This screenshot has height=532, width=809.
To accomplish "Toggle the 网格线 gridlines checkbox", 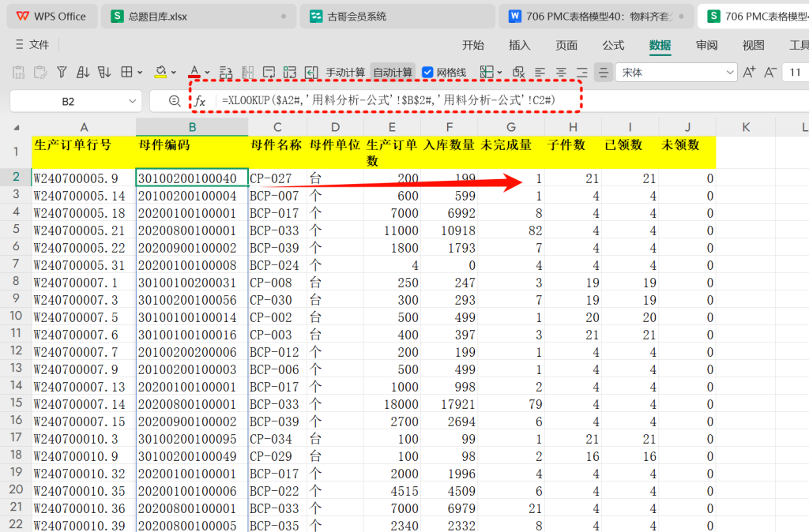I will point(427,72).
